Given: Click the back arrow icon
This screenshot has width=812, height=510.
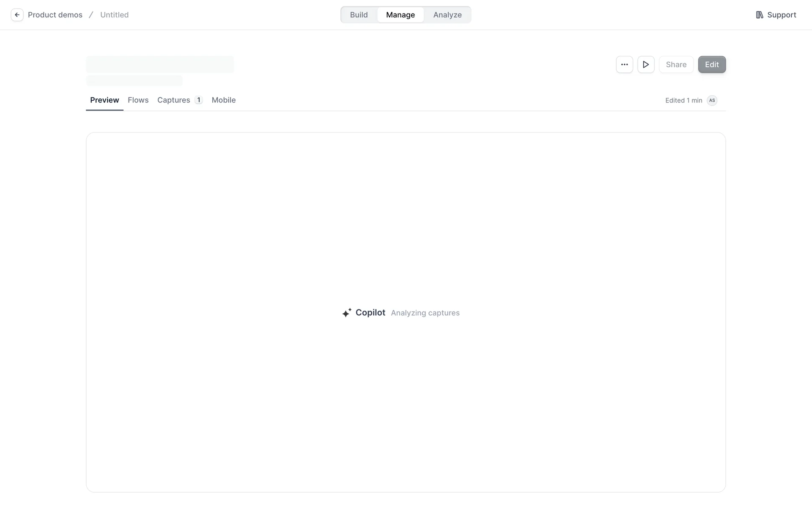Looking at the screenshot, I should pos(17,15).
